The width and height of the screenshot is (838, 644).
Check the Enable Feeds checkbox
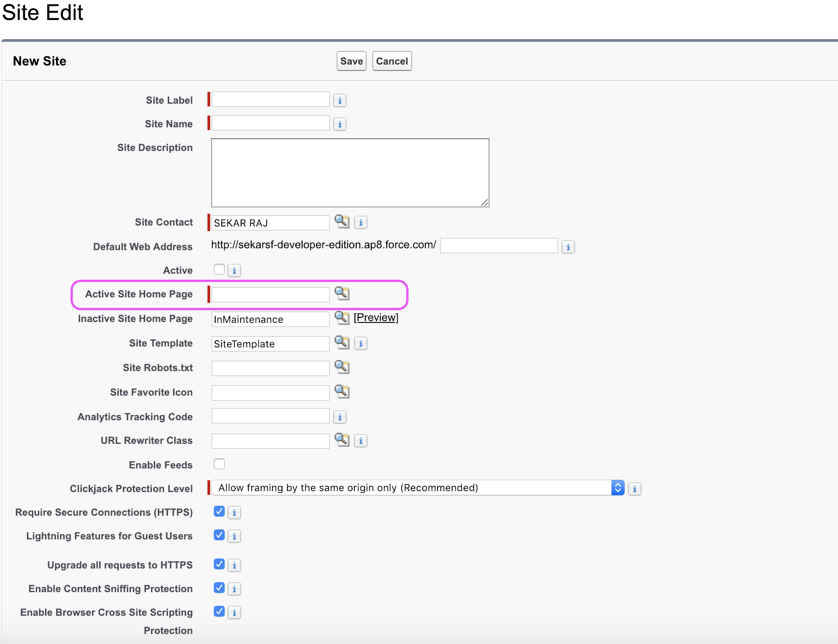tap(219, 464)
